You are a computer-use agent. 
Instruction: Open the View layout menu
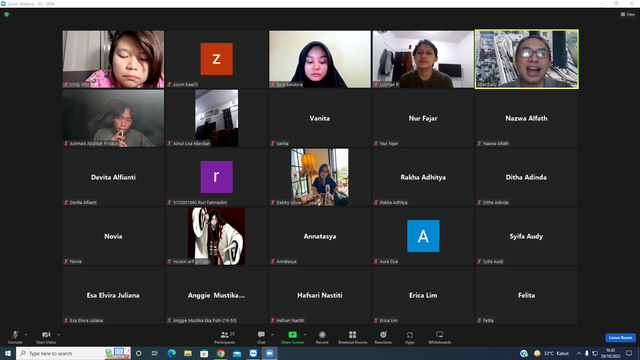[628, 14]
